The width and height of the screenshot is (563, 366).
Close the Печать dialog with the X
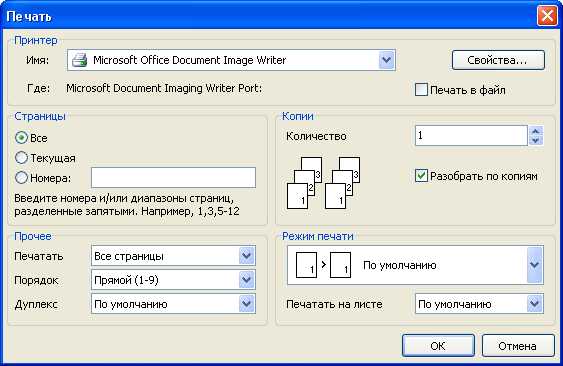pos(547,16)
